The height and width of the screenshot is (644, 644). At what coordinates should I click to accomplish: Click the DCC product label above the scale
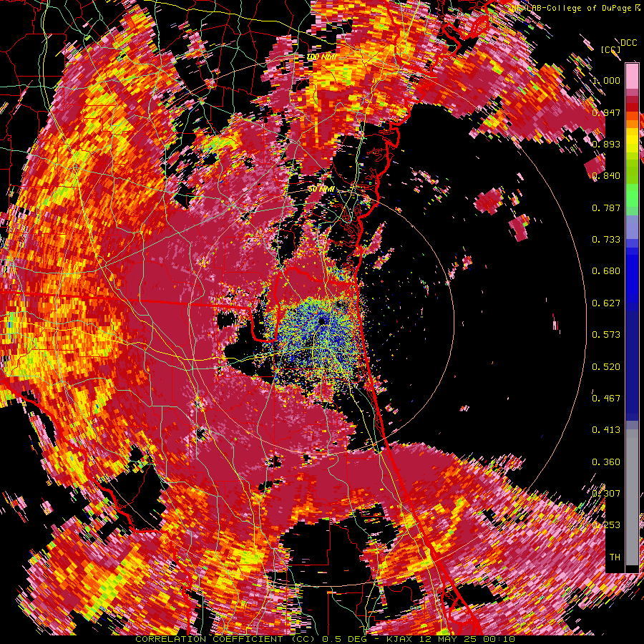coord(629,43)
